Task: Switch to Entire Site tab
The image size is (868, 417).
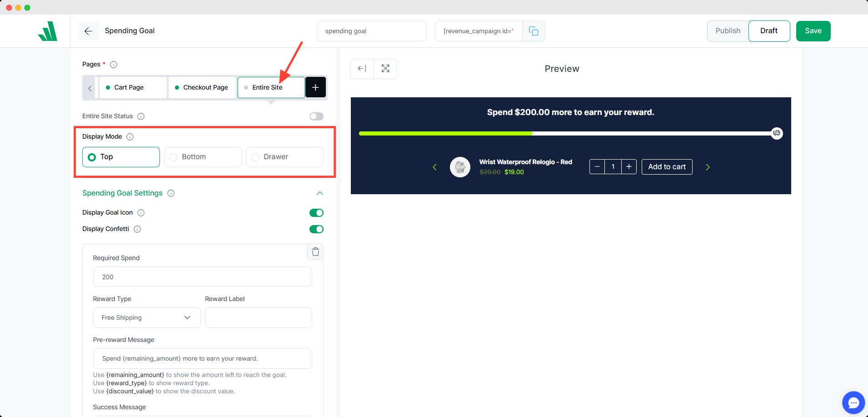Action: pos(271,87)
